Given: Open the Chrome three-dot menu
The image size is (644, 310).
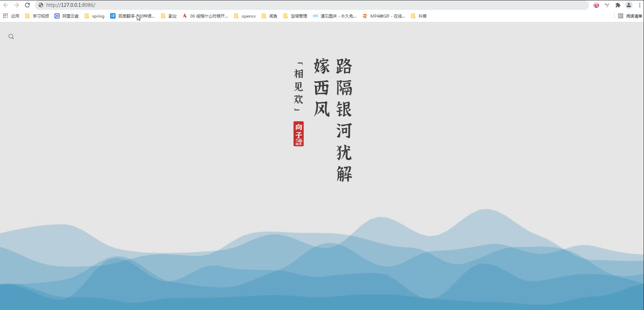Looking at the screenshot, I should (639, 5).
